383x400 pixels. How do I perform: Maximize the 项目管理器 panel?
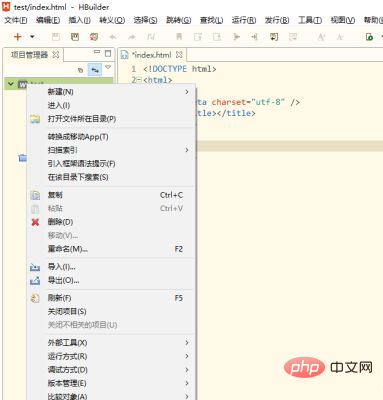pyautogui.click(x=108, y=53)
